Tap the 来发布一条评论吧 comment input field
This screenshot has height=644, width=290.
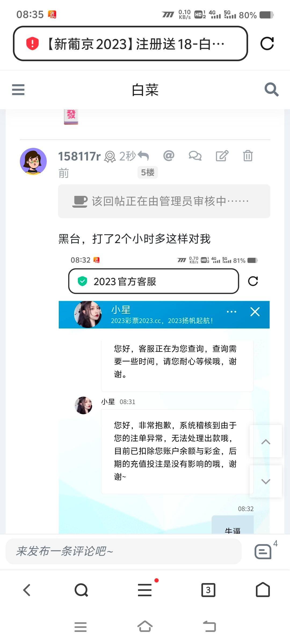[124, 551]
